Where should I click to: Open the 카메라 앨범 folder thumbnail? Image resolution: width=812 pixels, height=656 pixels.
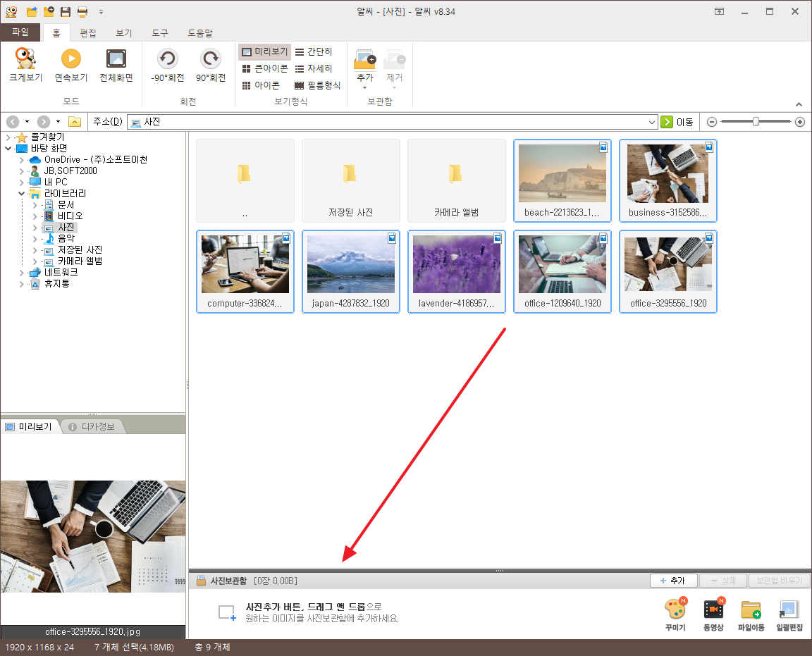tap(456, 180)
